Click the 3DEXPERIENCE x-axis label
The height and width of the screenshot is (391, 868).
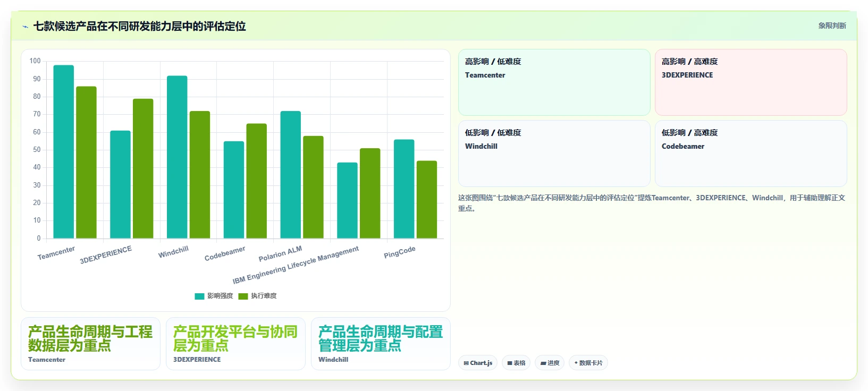[x=106, y=255]
